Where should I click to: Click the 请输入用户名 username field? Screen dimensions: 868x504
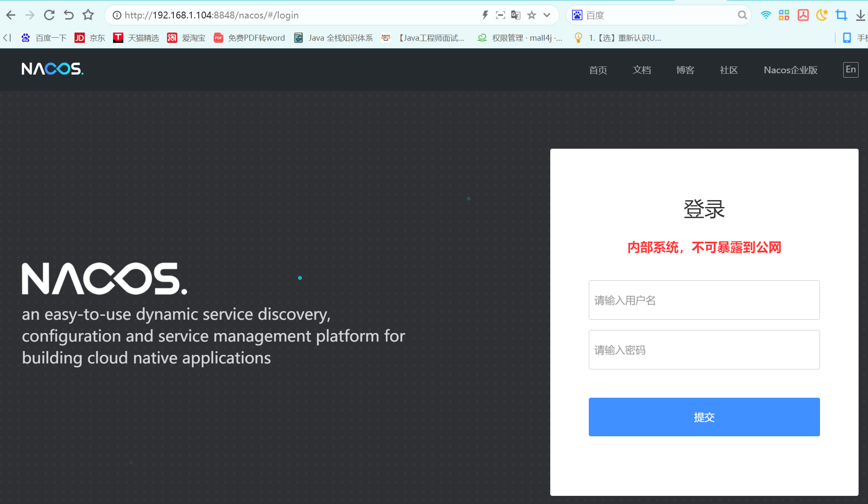(704, 300)
